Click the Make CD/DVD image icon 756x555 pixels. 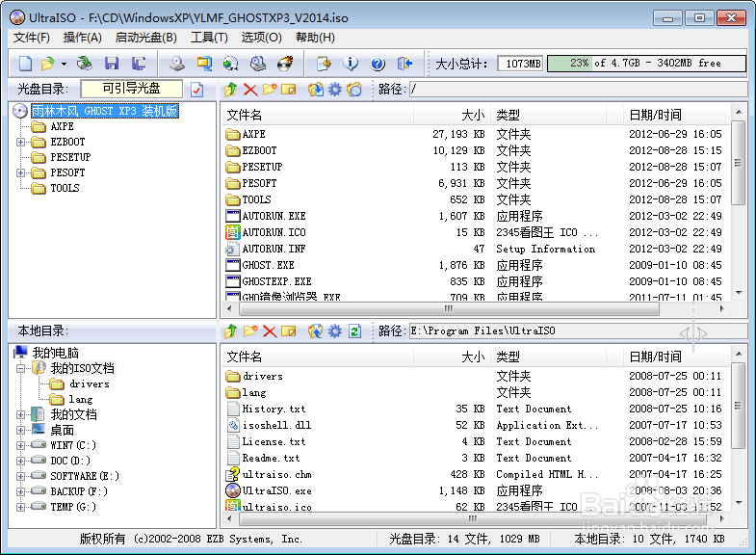pyautogui.click(x=177, y=64)
